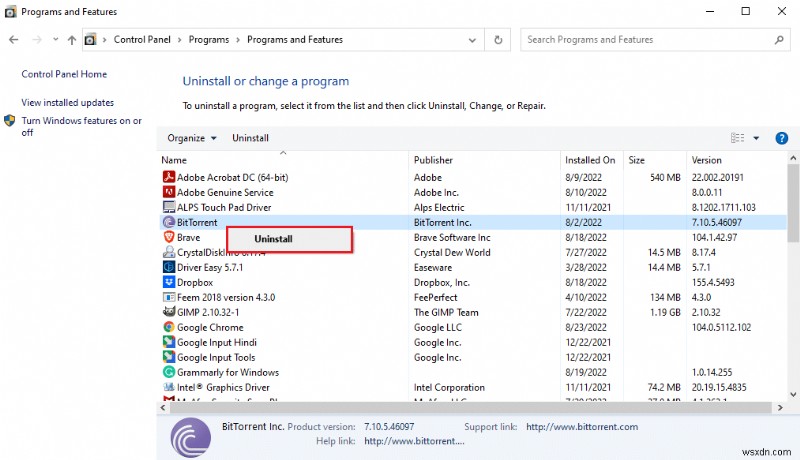Click the Easeware publisher cell

point(433,268)
